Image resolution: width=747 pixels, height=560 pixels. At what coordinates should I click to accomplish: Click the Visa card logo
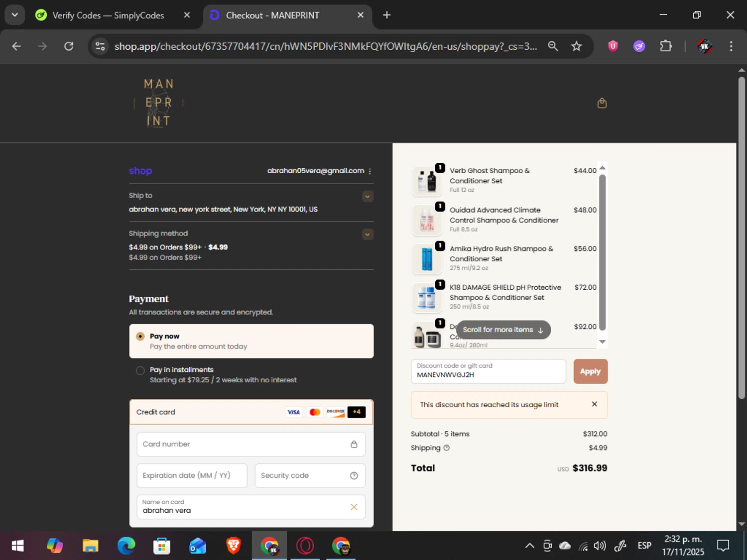294,412
